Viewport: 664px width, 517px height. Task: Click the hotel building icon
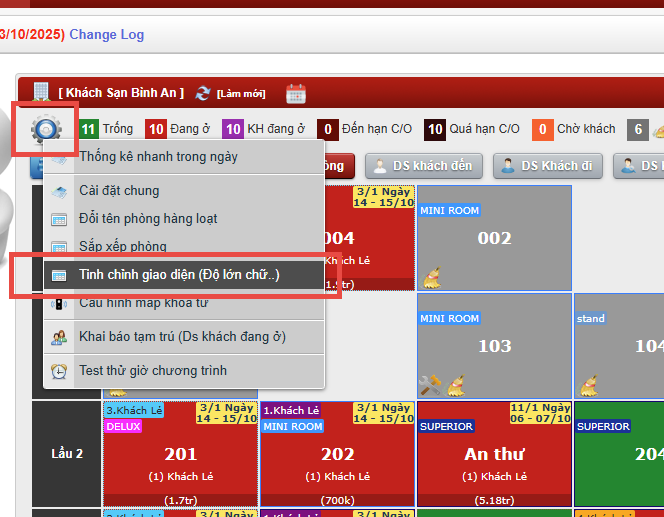[x=41, y=92]
